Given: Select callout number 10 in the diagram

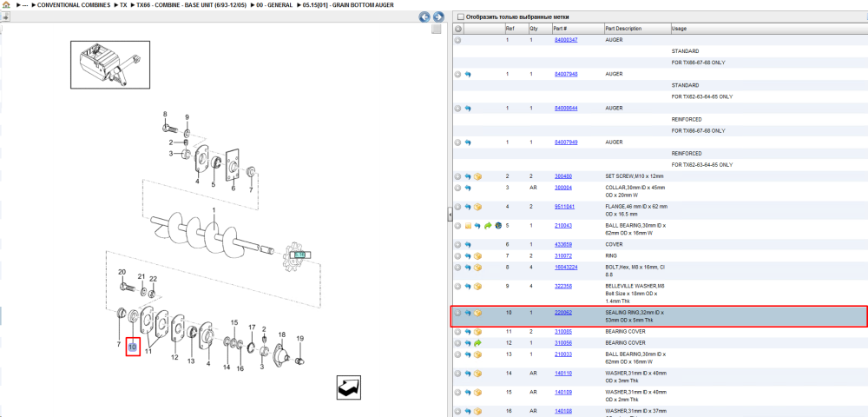Looking at the screenshot, I should (x=133, y=347).
